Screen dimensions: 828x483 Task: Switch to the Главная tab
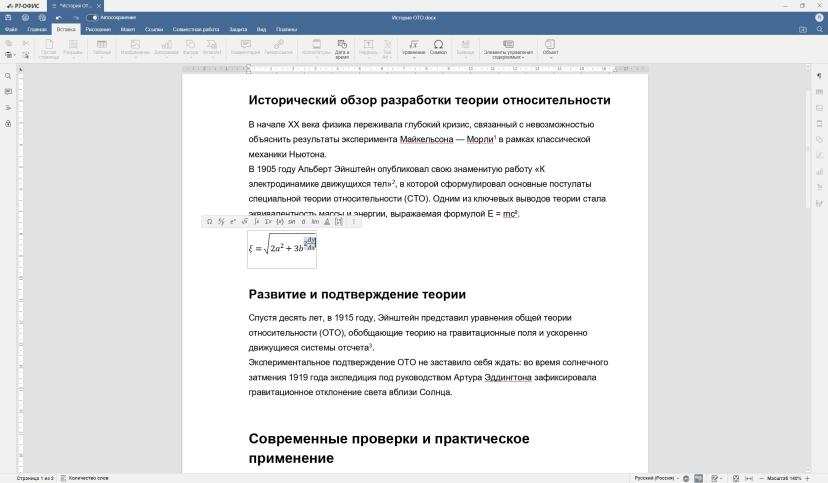[x=37, y=30]
